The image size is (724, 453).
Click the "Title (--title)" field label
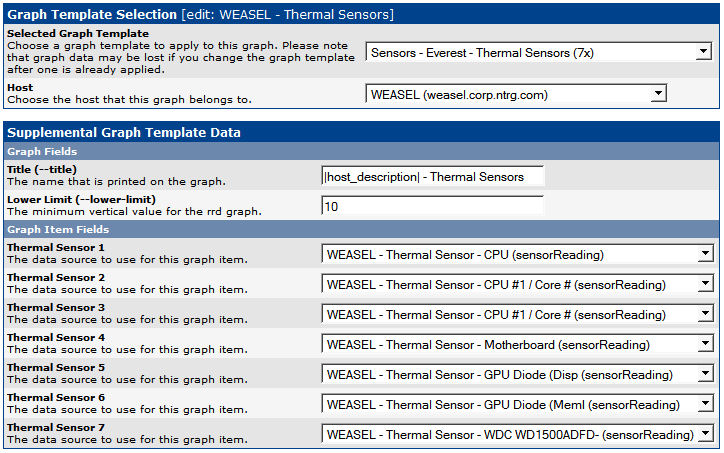[x=42, y=169]
